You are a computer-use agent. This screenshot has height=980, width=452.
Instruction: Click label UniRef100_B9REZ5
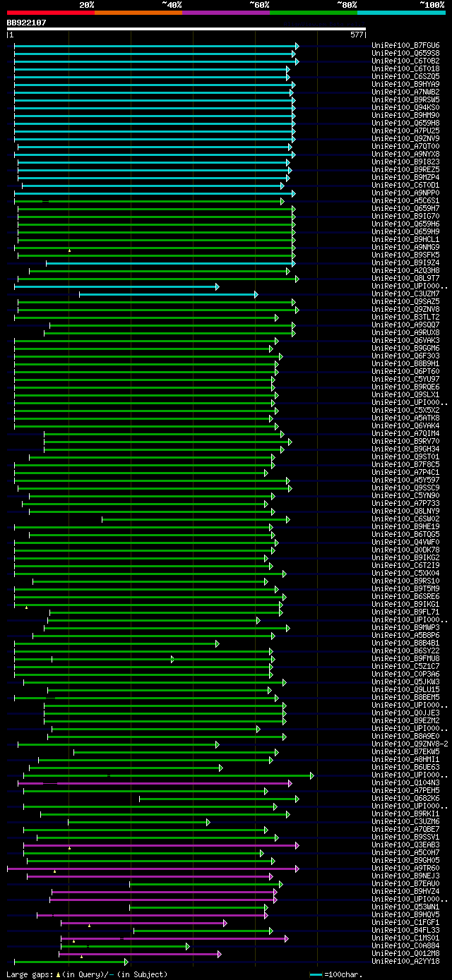[405, 170]
